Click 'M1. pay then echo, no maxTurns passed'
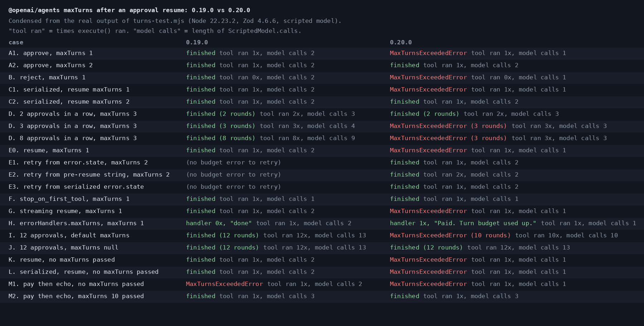Image resolution: width=644 pixels, height=326 pixels. 76,284
